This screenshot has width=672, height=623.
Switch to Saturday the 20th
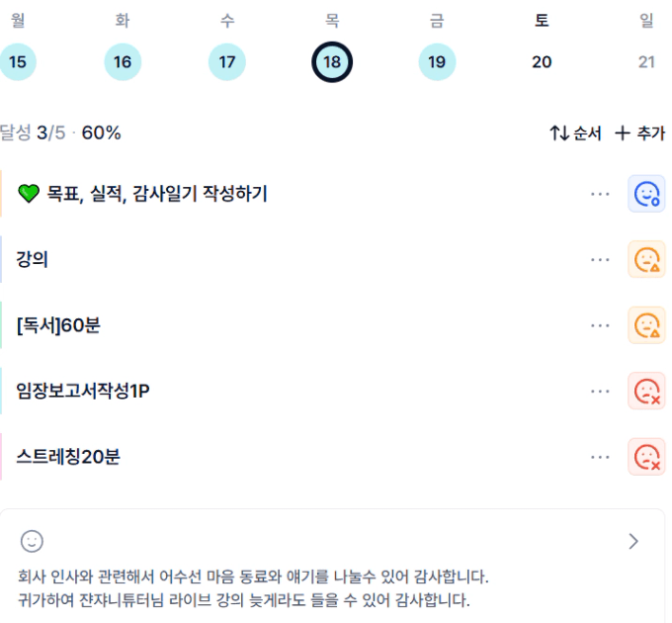tap(542, 62)
